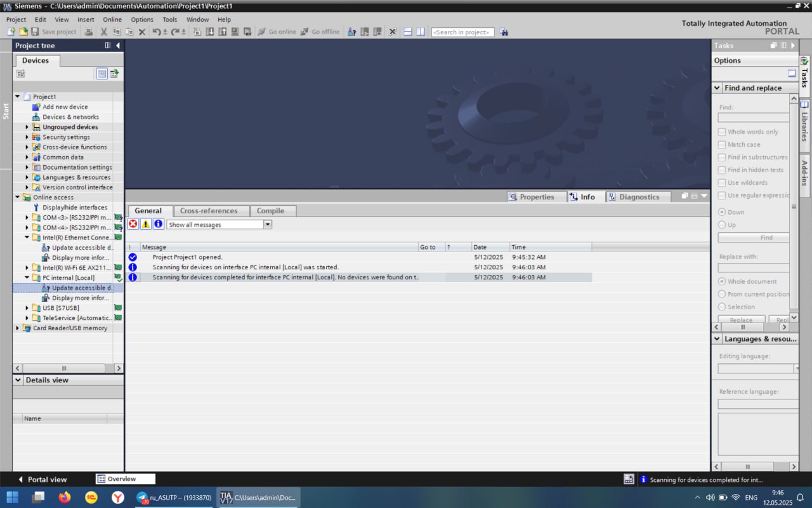This screenshot has width=812, height=508.
Task: Expand the Security settings node
Action: (27, 137)
